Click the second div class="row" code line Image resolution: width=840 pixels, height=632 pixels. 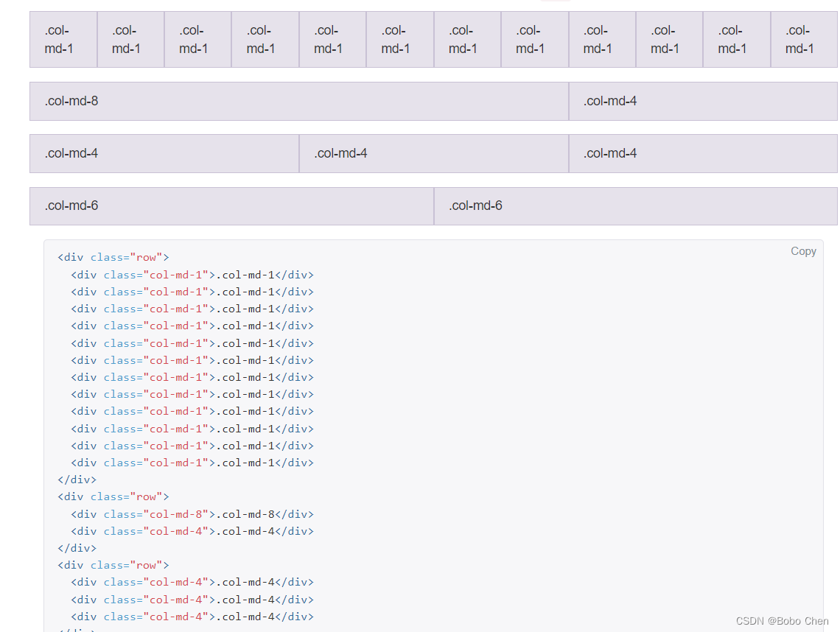pyautogui.click(x=112, y=496)
